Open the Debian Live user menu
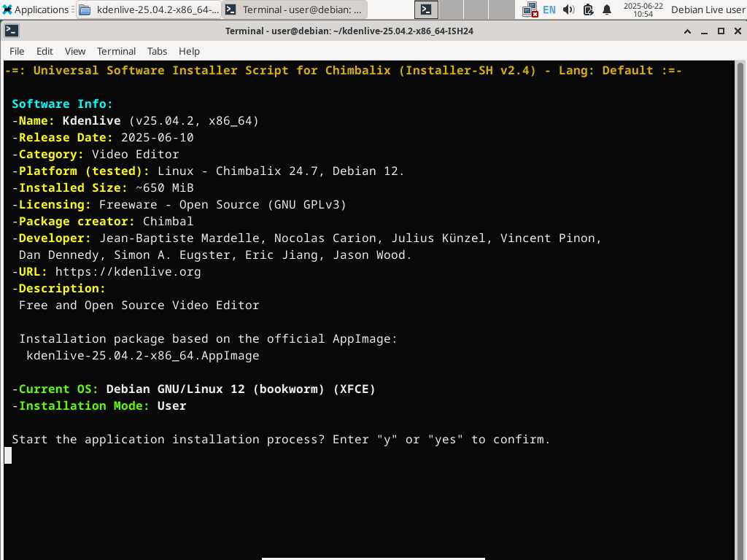This screenshot has height=560, width=747. [708, 9]
